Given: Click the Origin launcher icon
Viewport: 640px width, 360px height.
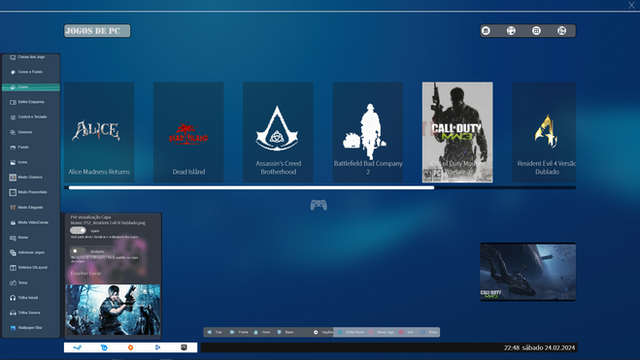Looking at the screenshot, I should 131,347.
